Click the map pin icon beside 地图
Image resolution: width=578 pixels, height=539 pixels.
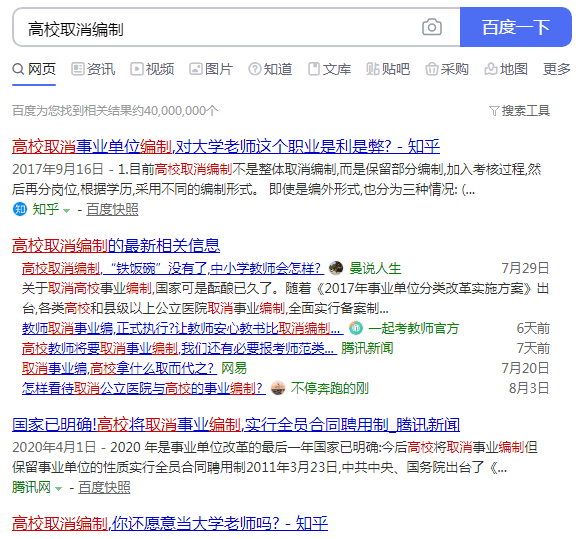(x=491, y=69)
